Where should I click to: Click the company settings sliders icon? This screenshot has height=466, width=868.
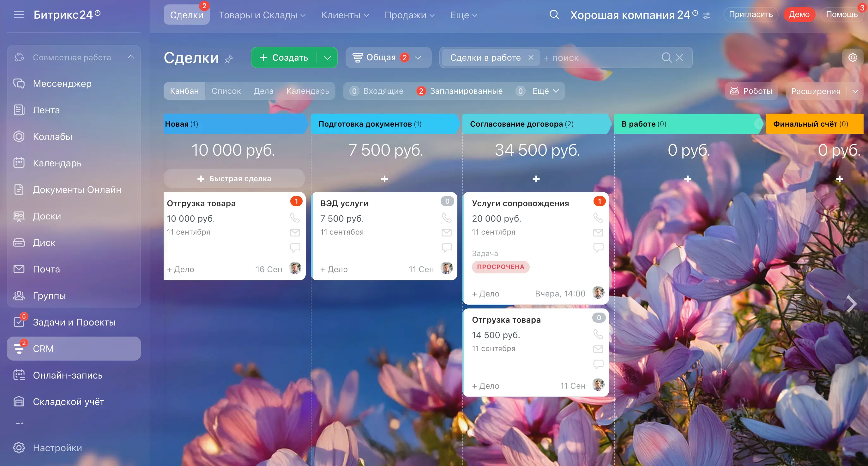click(x=707, y=15)
